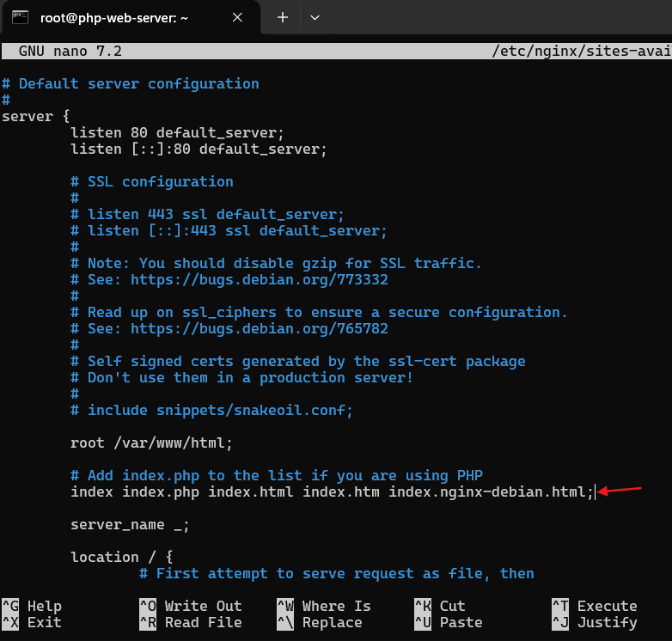This screenshot has height=641, width=672.
Task: Click the bugs.debian.org/765782 URL
Action: (259, 328)
